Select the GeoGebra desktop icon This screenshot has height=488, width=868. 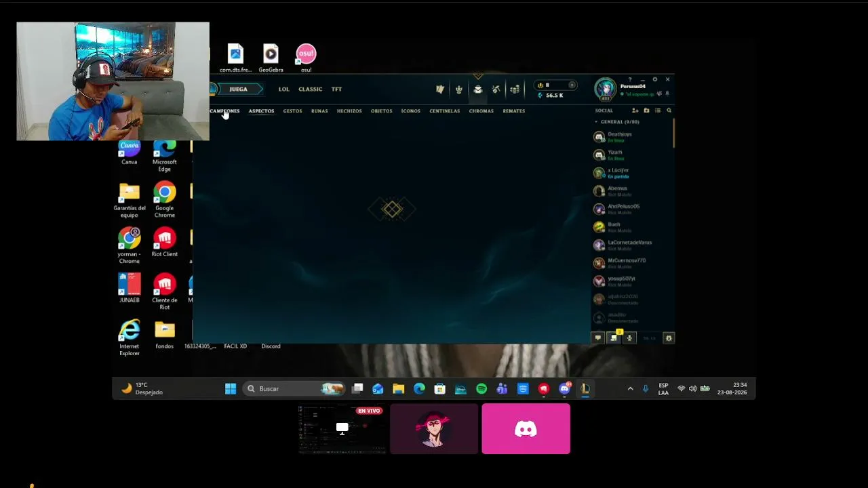271,58
